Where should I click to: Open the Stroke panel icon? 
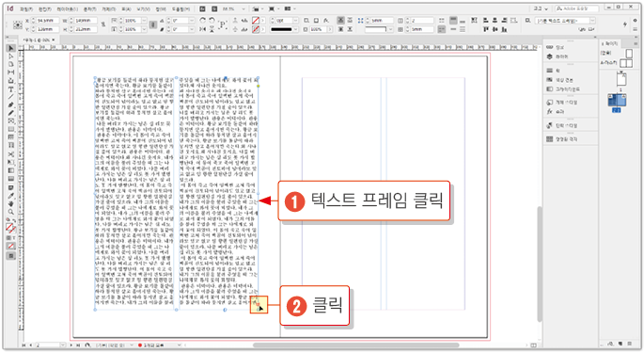tap(550, 71)
